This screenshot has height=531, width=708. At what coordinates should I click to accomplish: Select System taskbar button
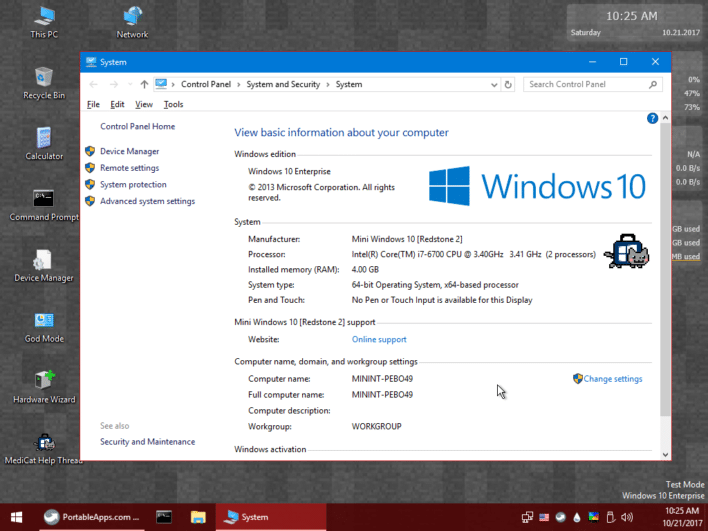[x=271, y=517]
